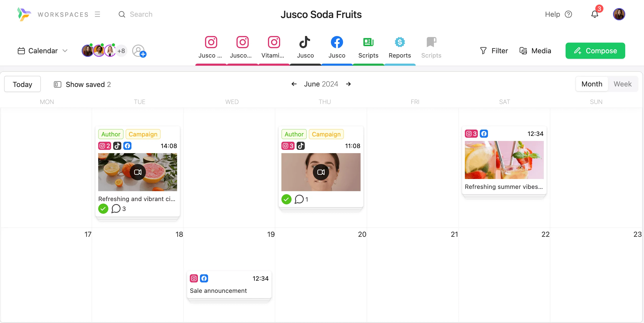644x323 pixels.
Task: Select the Jusco Facebook tab
Action: pyautogui.click(x=337, y=46)
